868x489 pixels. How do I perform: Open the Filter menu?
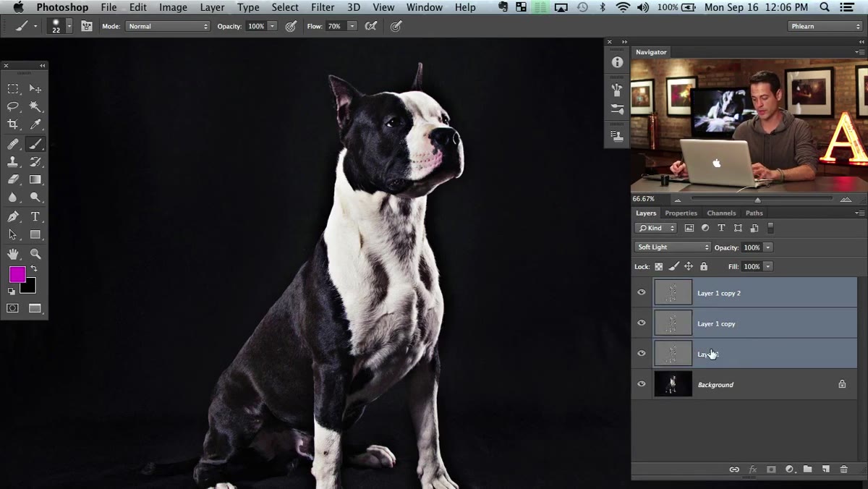323,7
